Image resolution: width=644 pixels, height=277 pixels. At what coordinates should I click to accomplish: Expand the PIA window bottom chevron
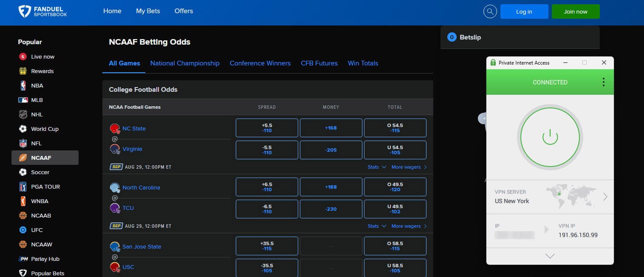click(x=550, y=256)
